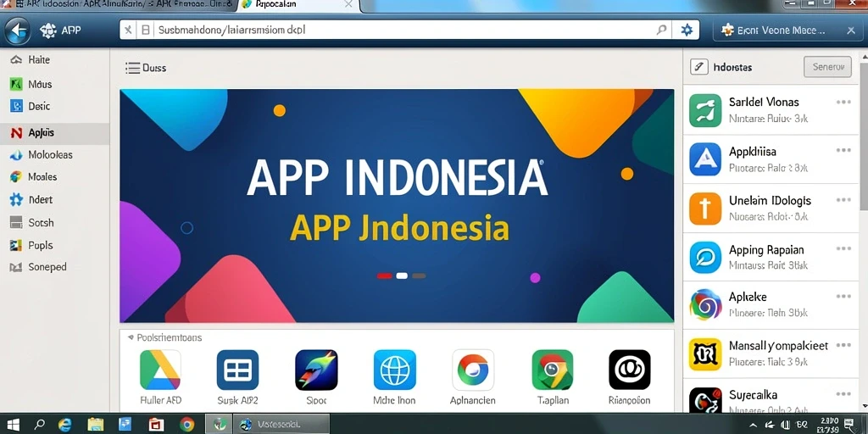Viewport: 868px width, 434px height.
Task: Click the Haite home icon in sidebar
Action: tap(17, 60)
